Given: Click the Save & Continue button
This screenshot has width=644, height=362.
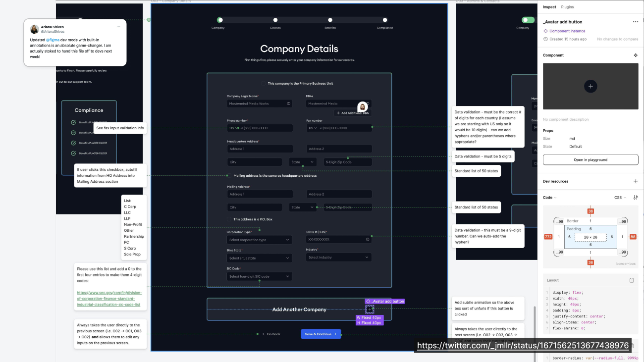Looking at the screenshot, I should point(321,334).
